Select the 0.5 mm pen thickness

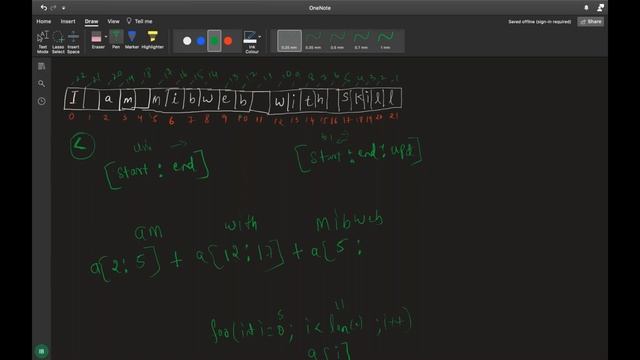click(x=337, y=41)
